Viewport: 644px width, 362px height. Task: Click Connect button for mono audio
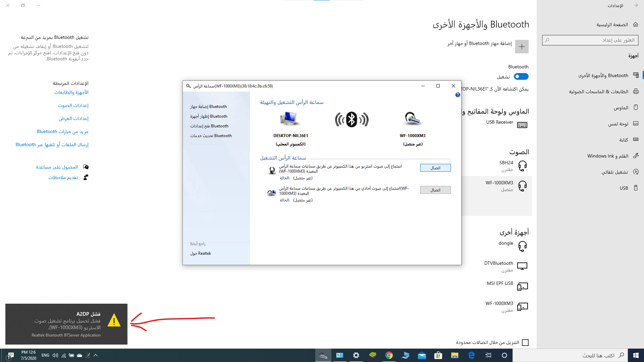(x=435, y=190)
